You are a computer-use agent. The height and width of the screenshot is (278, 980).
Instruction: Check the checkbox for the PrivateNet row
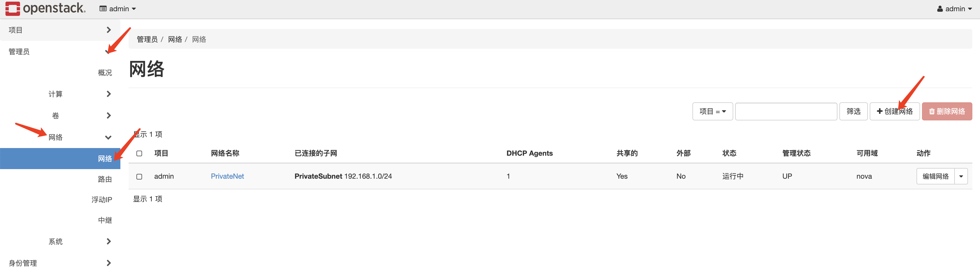click(139, 176)
